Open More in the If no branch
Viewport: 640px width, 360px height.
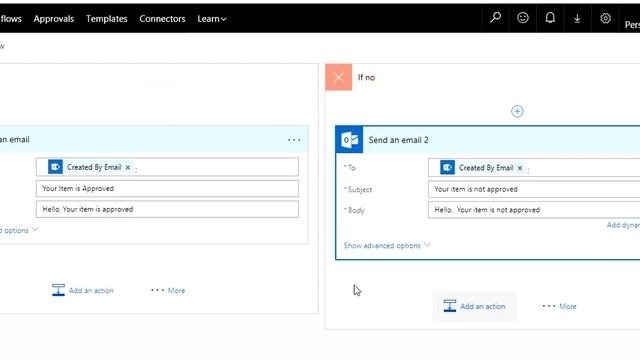click(x=559, y=306)
